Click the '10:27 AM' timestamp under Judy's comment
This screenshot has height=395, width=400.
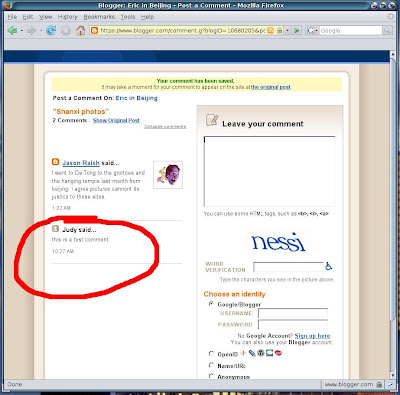pyautogui.click(x=63, y=251)
